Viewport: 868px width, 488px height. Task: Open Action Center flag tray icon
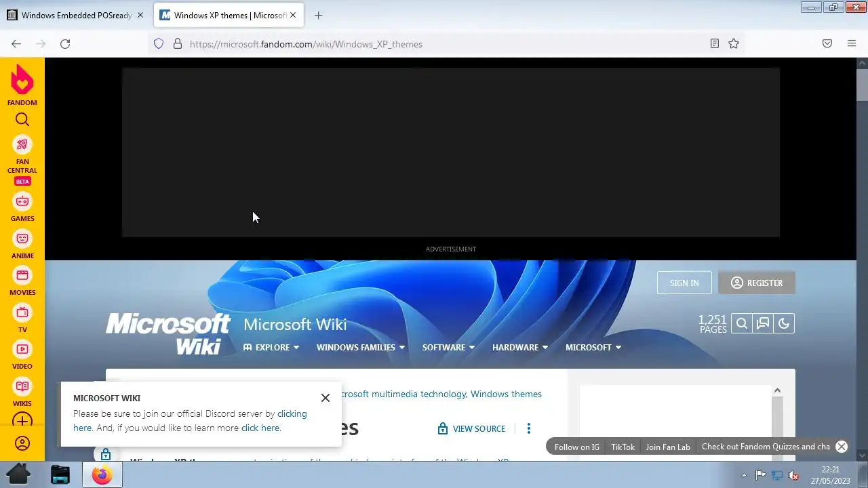coord(760,475)
